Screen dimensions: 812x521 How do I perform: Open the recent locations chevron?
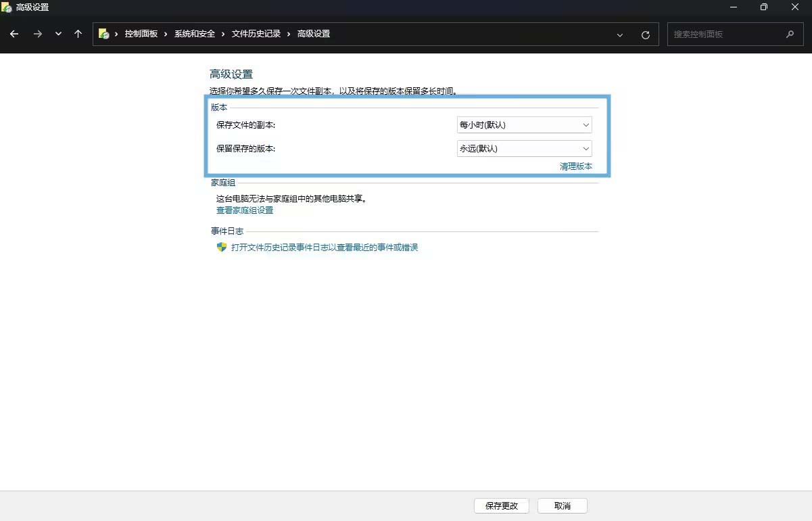coord(58,34)
